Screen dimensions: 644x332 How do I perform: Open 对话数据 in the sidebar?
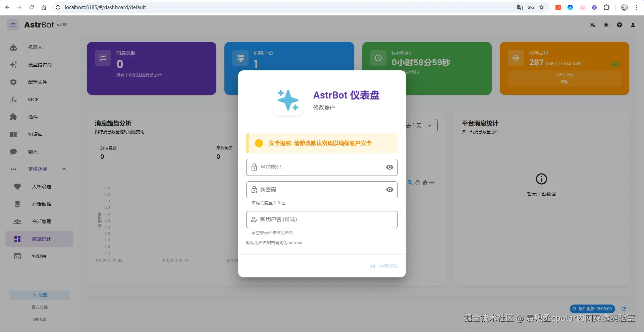click(40, 204)
